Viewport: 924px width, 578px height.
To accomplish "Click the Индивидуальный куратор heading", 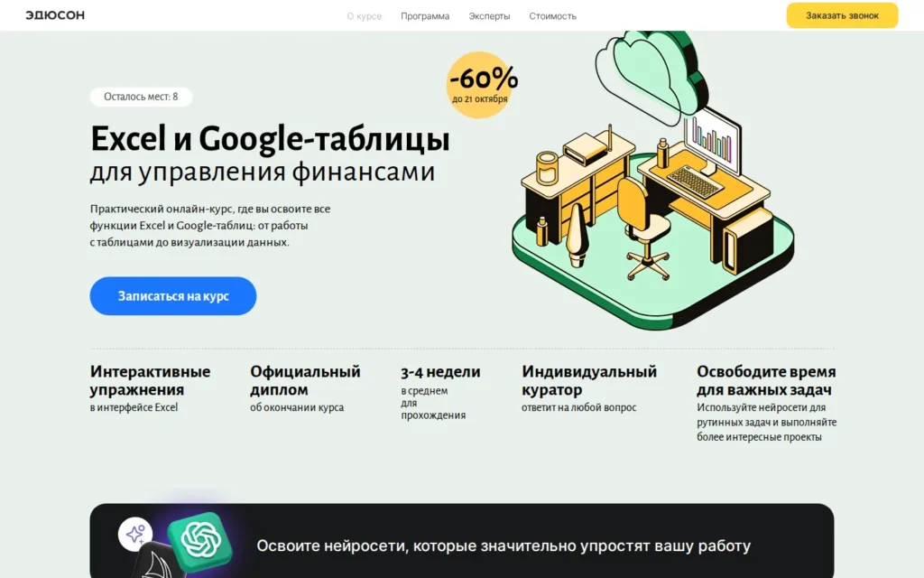I will click(x=589, y=380).
